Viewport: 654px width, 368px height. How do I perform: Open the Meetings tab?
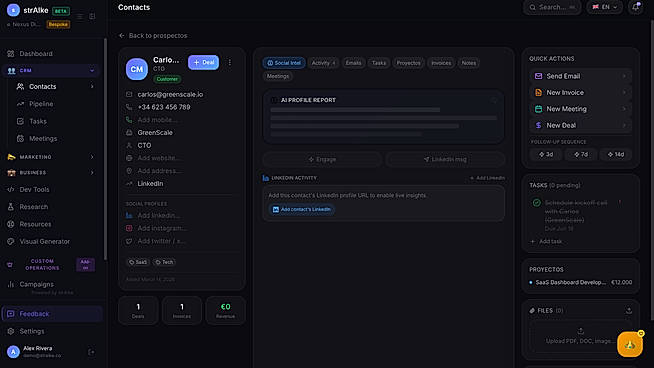tap(278, 76)
